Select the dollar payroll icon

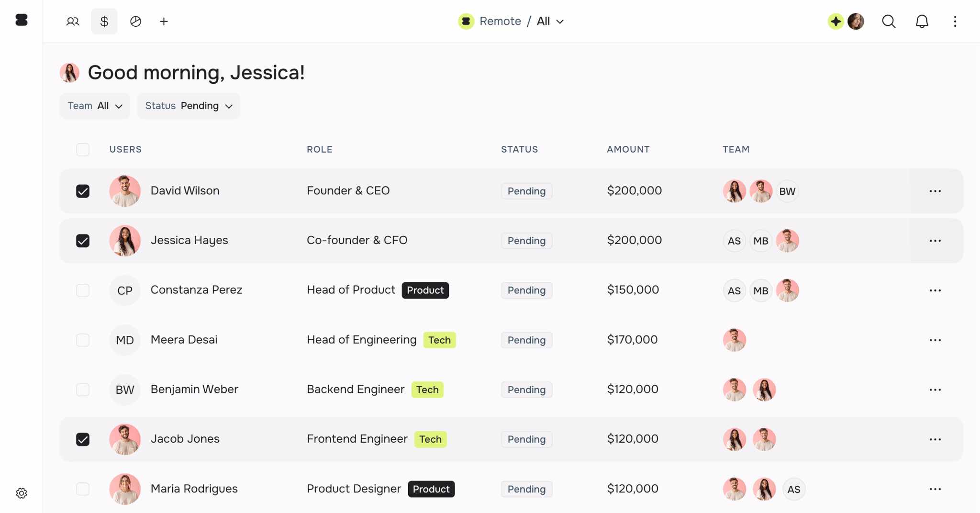click(x=104, y=21)
